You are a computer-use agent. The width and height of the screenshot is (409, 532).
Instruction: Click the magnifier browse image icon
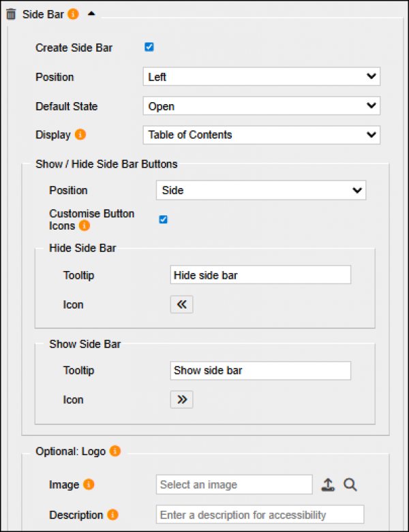350,485
